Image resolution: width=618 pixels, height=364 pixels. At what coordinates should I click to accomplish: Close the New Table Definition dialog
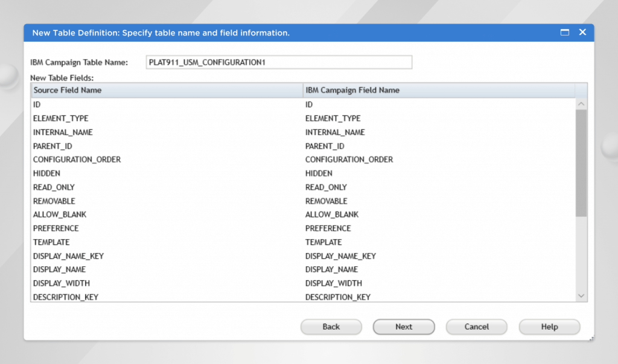click(582, 33)
